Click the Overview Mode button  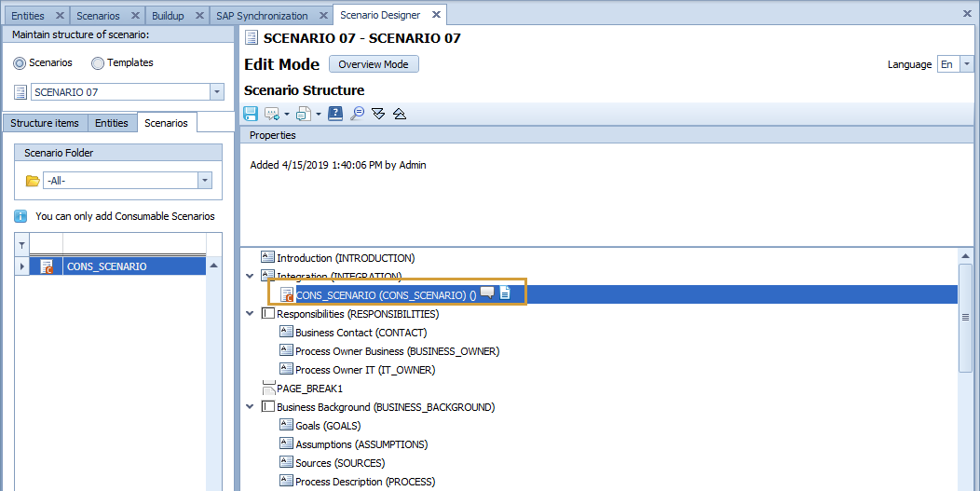[x=374, y=64]
